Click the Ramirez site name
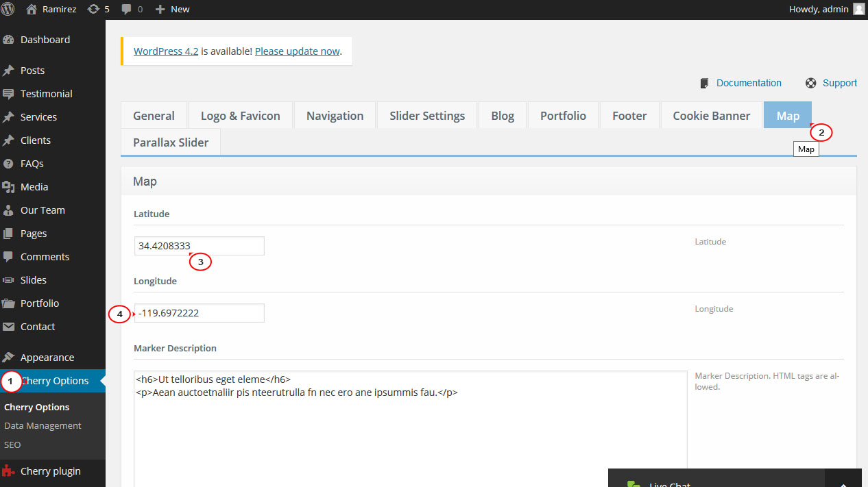Screen dimensions: 868x487 point(60,10)
